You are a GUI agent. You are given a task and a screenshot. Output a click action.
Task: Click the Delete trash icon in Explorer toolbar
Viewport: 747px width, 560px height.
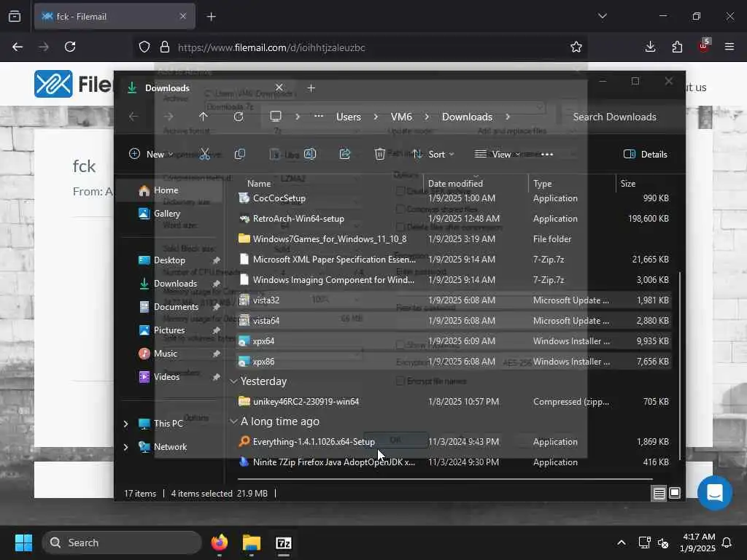[x=379, y=154]
